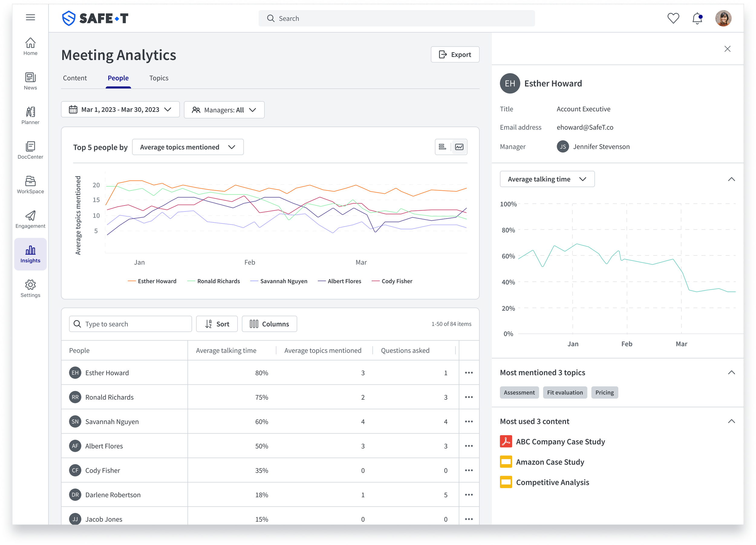The width and height of the screenshot is (756, 545).
Task: Click the Type to search field
Action: click(130, 324)
